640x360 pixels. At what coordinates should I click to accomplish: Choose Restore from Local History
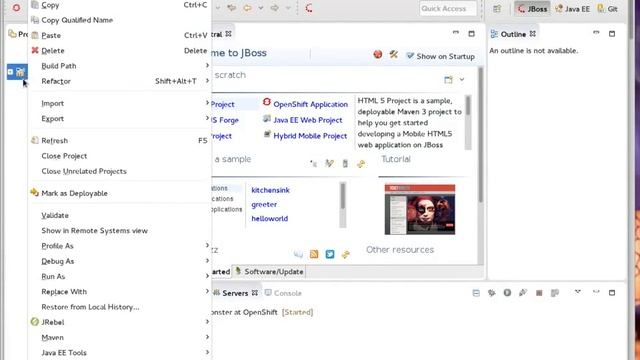pos(119,307)
